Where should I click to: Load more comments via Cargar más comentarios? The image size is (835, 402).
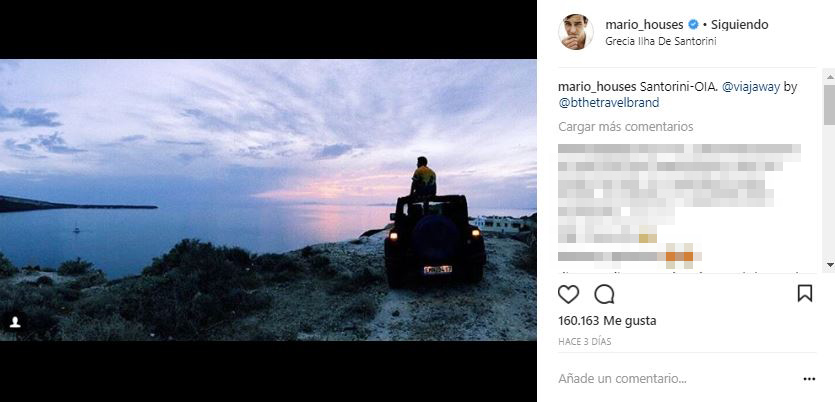pos(625,127)
